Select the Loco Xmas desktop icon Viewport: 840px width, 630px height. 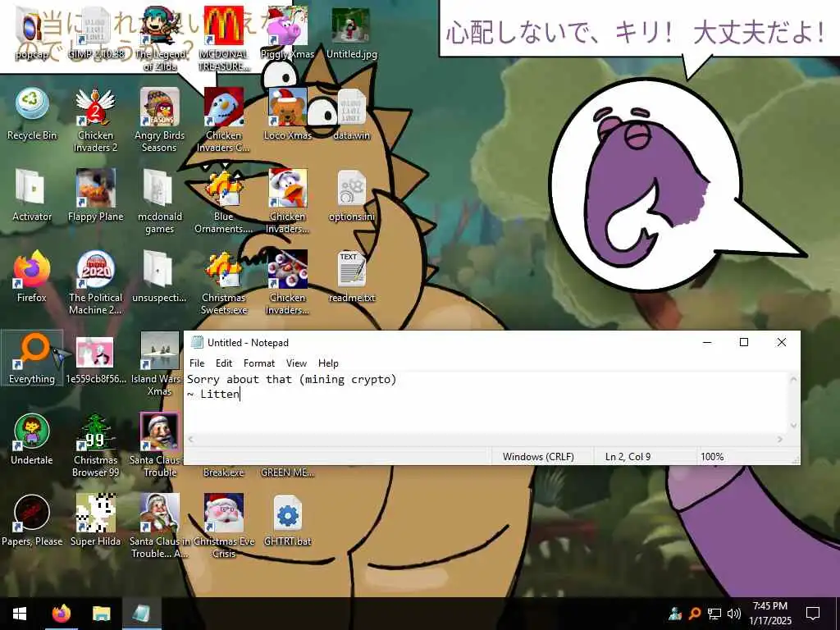tap(288, 114)
